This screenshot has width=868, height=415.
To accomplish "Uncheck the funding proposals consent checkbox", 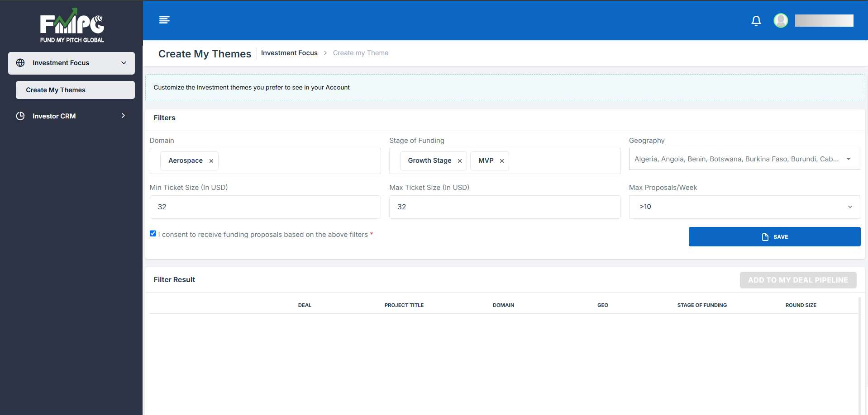I will pos(153,234).
